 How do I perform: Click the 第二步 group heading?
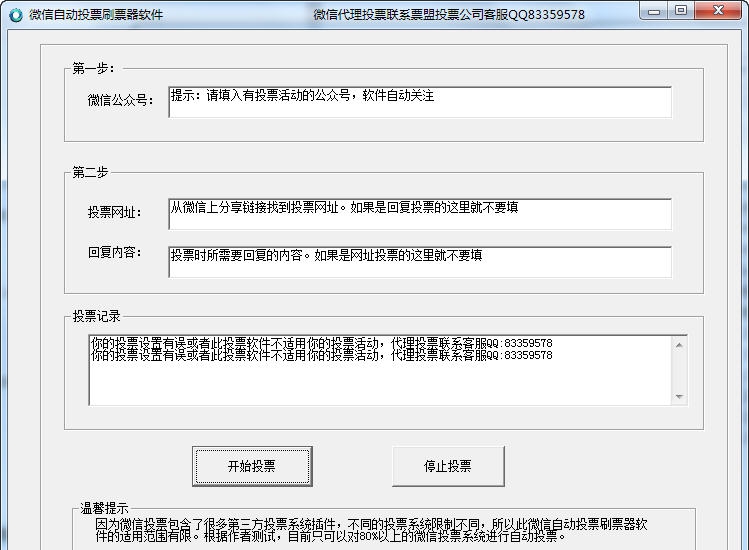pos(90,172)
